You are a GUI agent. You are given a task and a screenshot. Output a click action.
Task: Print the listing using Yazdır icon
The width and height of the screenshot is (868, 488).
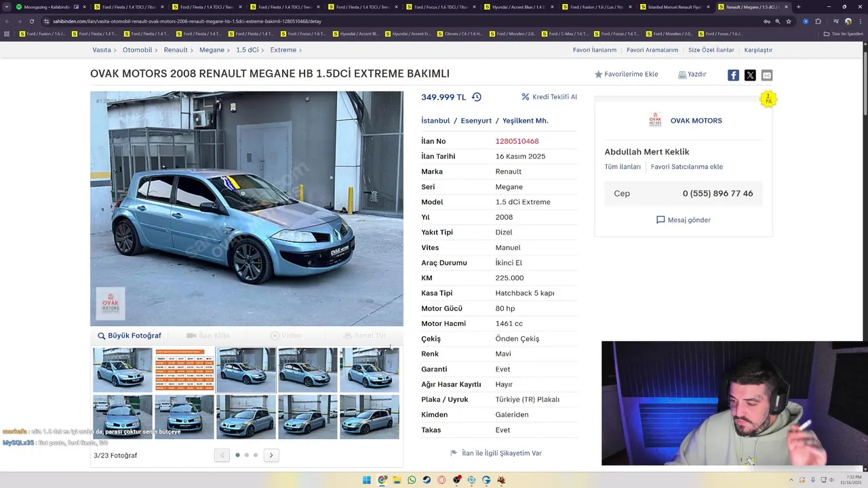click(x=682, y=75)
